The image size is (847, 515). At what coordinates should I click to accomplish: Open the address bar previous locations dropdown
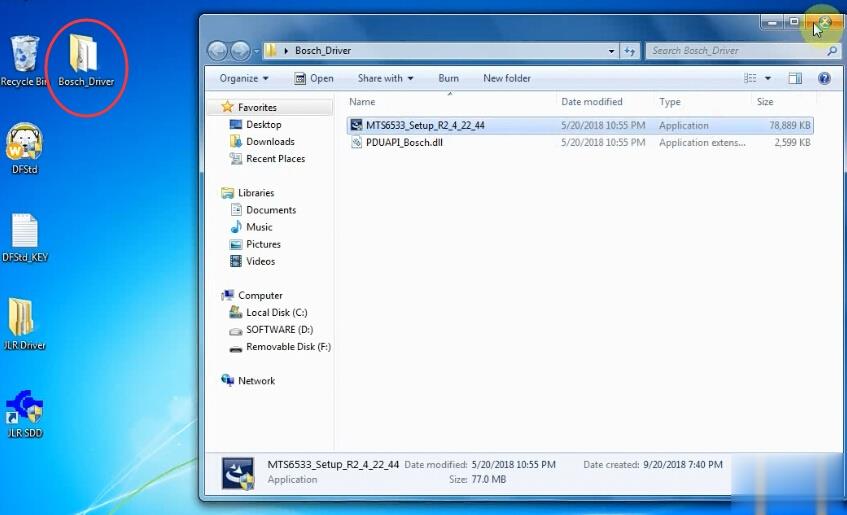(611, 51)
